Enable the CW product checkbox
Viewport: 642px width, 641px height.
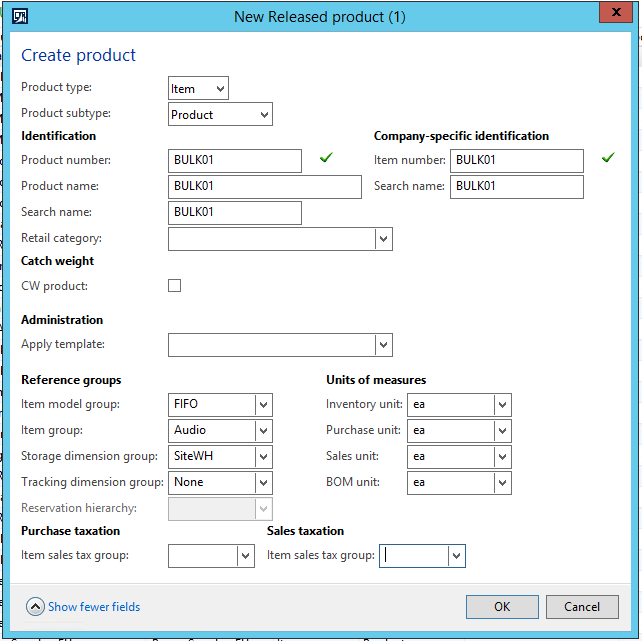[175, 286]
